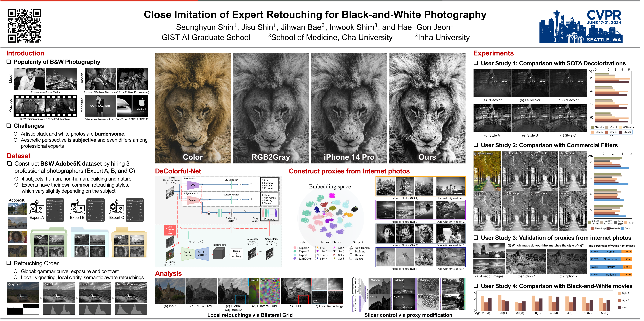Click the Semantic Aware car image
This screenshot has width=644, height=321.
point(131,293)
